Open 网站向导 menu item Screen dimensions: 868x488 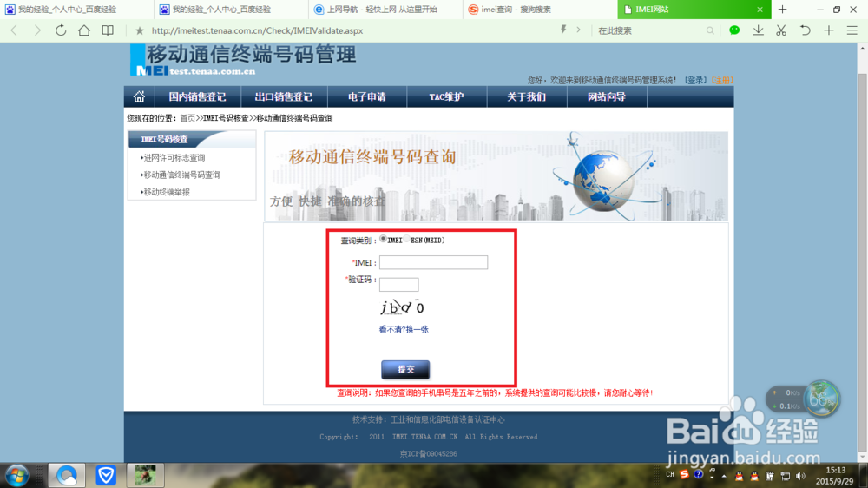607,97
